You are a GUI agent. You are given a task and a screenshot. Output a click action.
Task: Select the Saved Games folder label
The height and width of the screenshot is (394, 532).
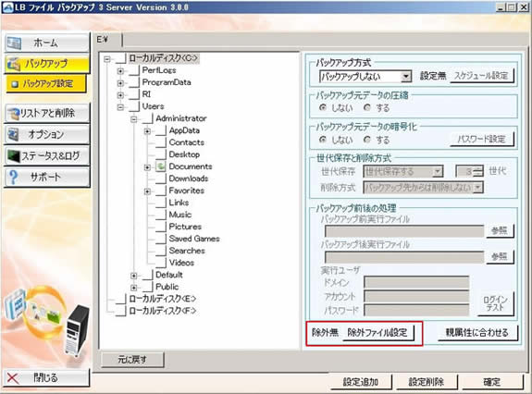[194, 239]
